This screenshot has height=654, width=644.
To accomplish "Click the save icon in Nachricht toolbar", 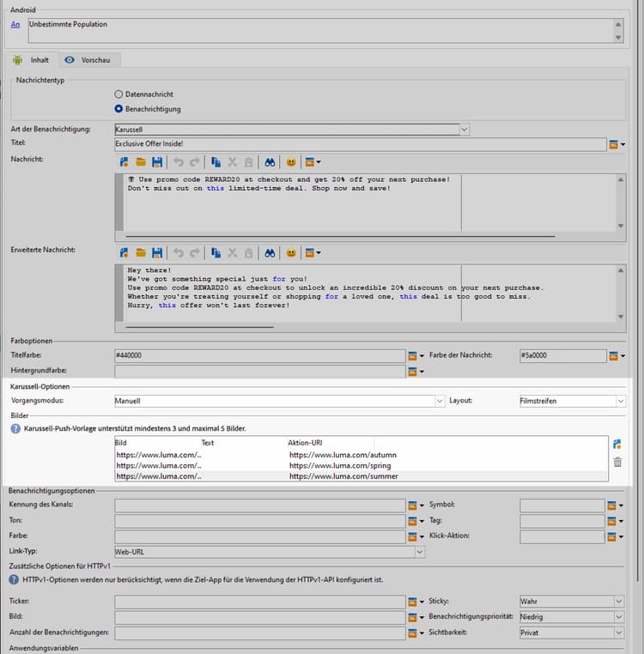I will (x=157, y=161).
